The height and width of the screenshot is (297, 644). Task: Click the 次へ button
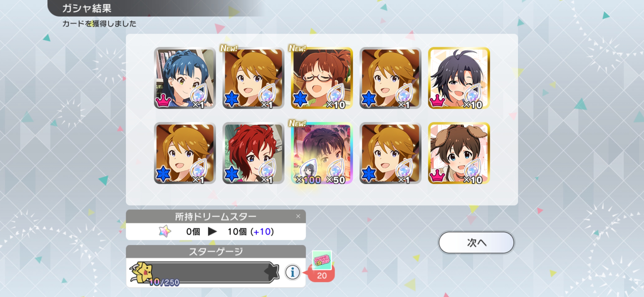coord(476,242)
